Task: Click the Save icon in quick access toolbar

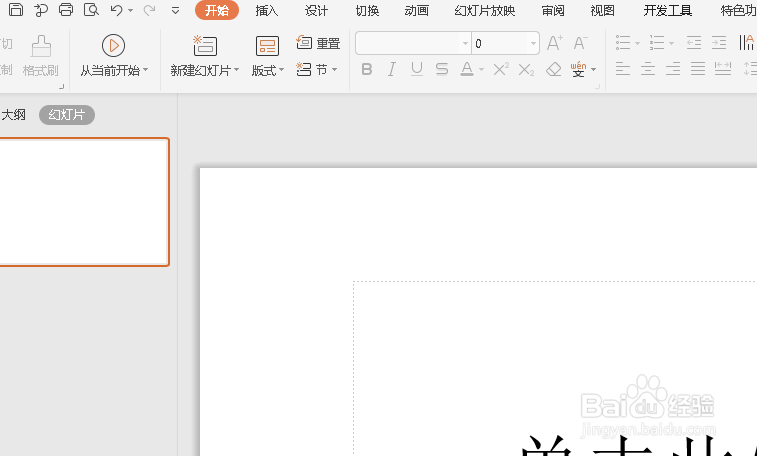Action: 16,10
